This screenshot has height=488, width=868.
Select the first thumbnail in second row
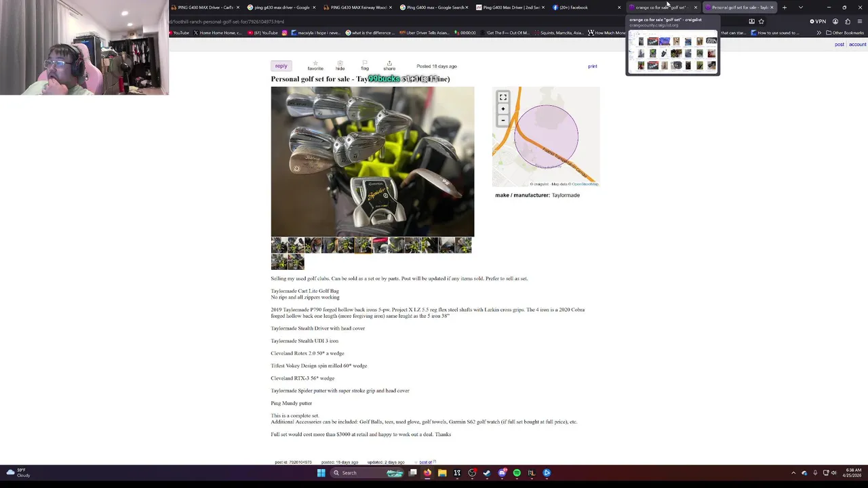pyautogui.click(x=279, y=262)
